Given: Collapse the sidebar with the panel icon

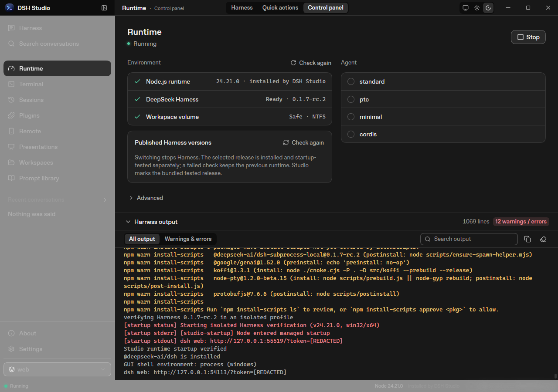Looking at the screenshot, I should [104, 8].
